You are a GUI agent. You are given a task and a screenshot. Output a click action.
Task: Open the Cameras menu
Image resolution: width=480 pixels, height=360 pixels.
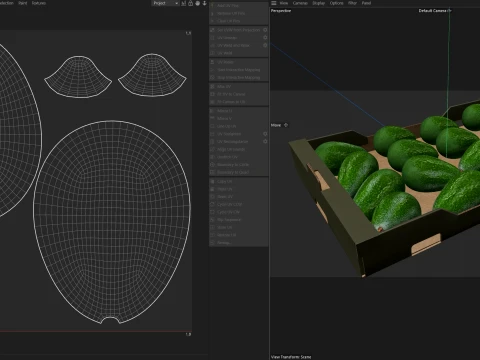[x=300, y=3]
